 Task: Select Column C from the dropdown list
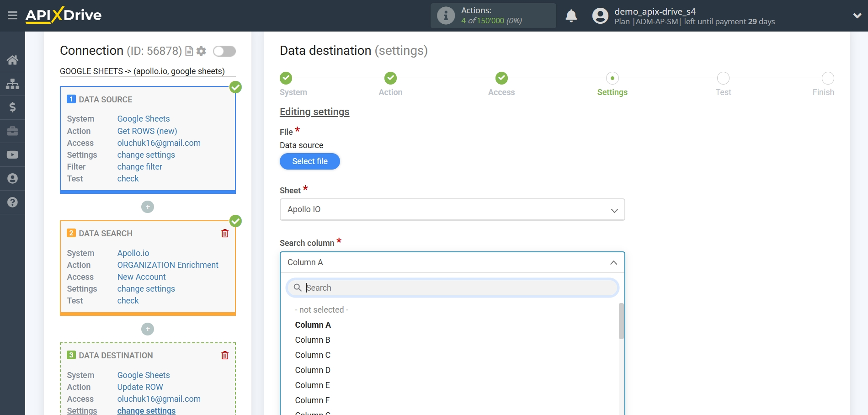[313, 355]
